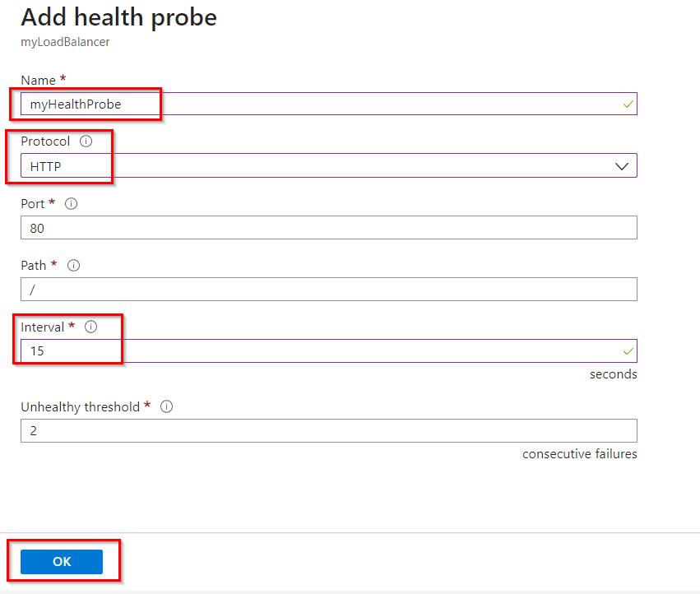Click the Interval info icon

(x=90, y=327)
